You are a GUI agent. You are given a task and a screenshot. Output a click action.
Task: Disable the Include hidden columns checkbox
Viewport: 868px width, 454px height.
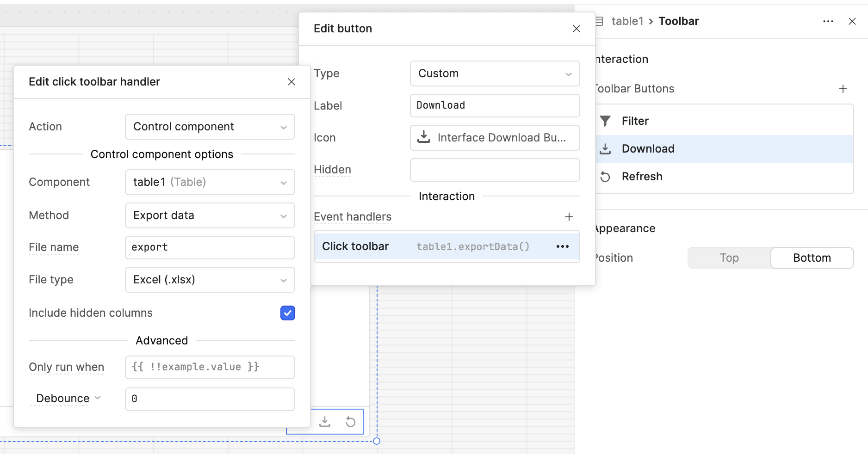[287, 313]
